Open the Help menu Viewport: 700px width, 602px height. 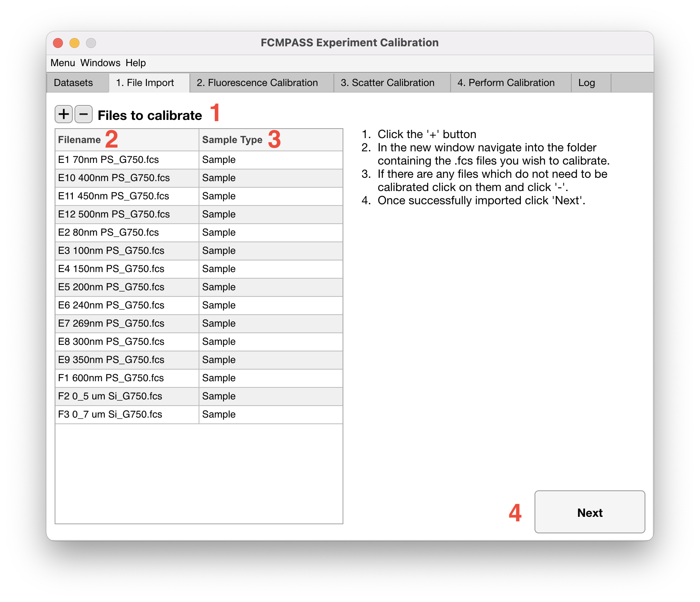136,63
